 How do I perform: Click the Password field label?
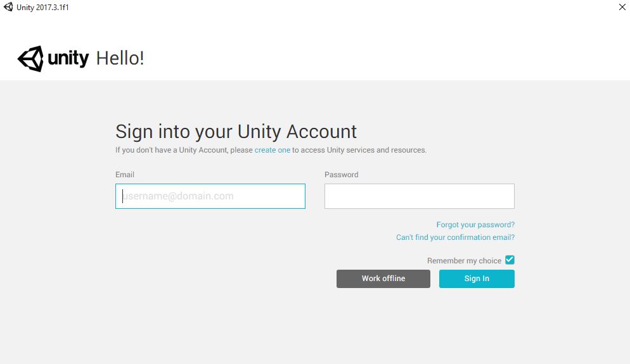(342, 175)
